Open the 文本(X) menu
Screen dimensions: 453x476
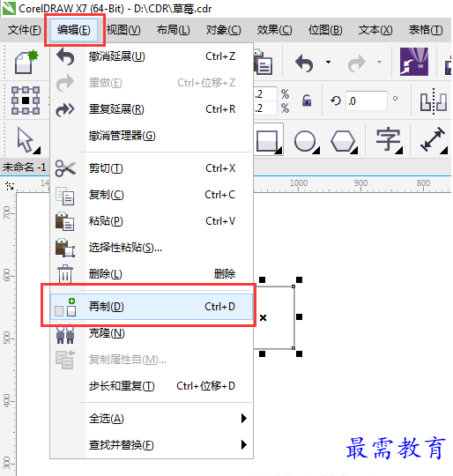[x=375, y=30]
